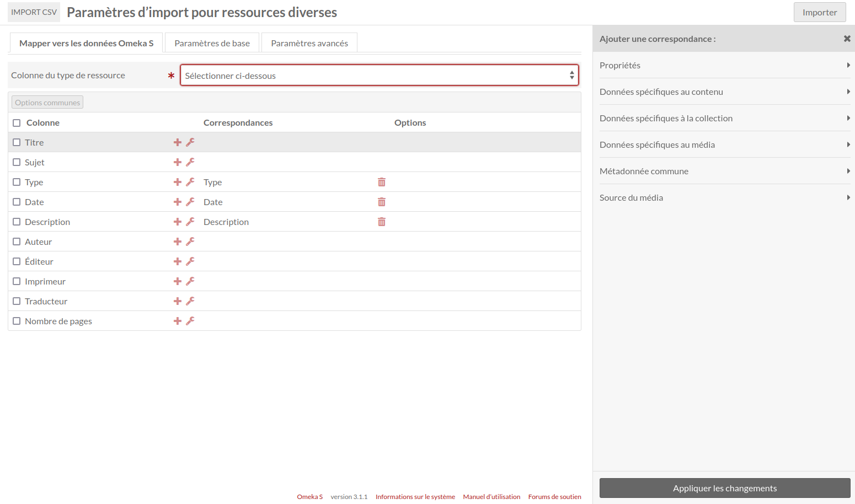Remove the Date mapping with trash icon

[x=382, y=202]
